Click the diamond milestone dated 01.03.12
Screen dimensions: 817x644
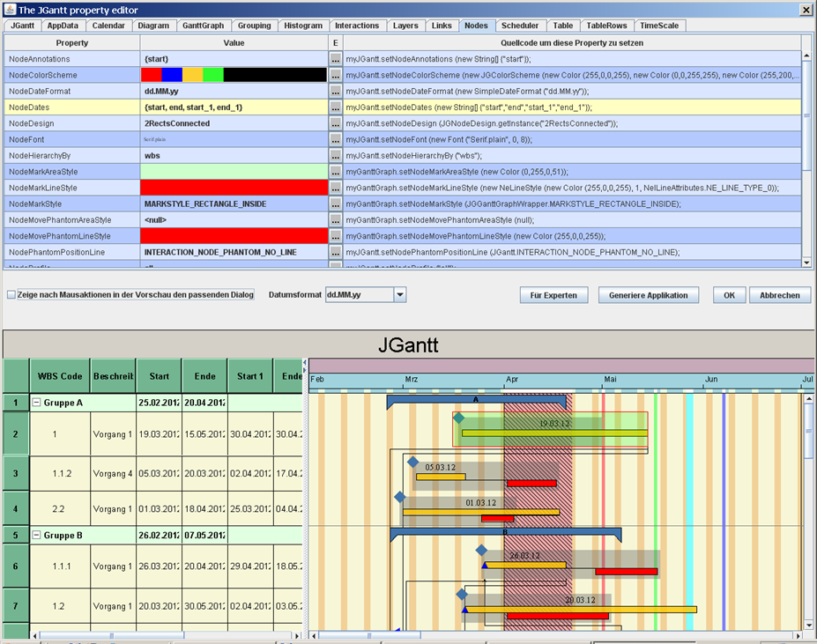tap(399, 497)
